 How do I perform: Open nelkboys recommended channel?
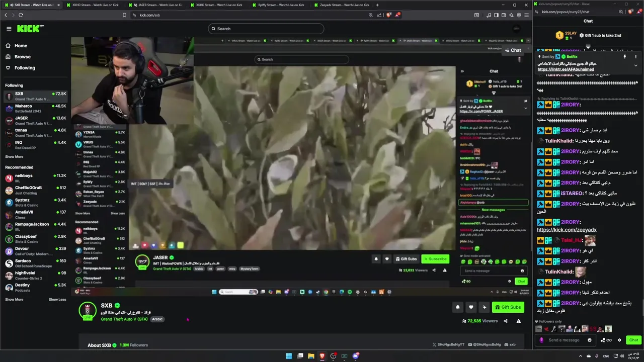point(35,178)
